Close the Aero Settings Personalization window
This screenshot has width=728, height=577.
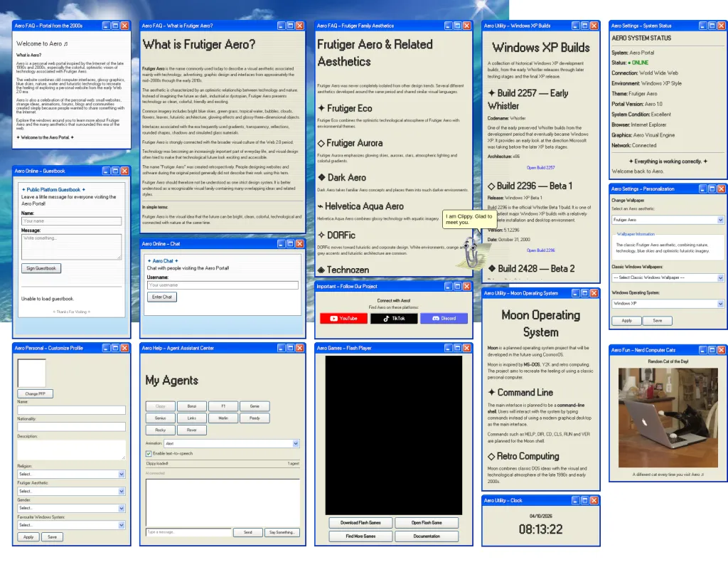click(x=721, y=189)
